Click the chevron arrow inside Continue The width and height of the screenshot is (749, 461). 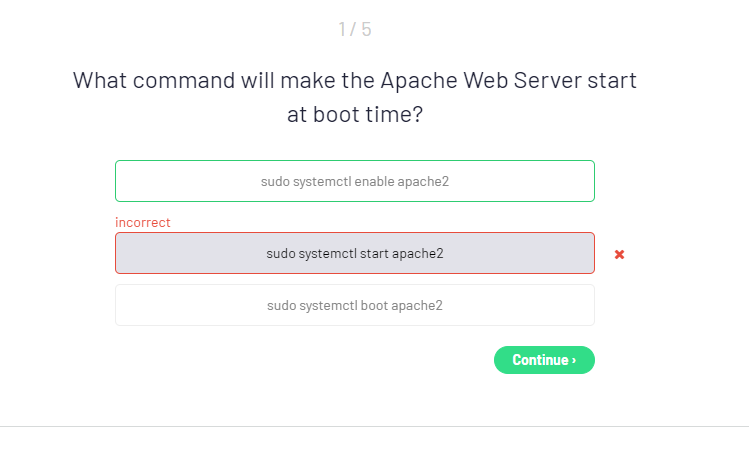pyautogui.click(x=574, y=360)
